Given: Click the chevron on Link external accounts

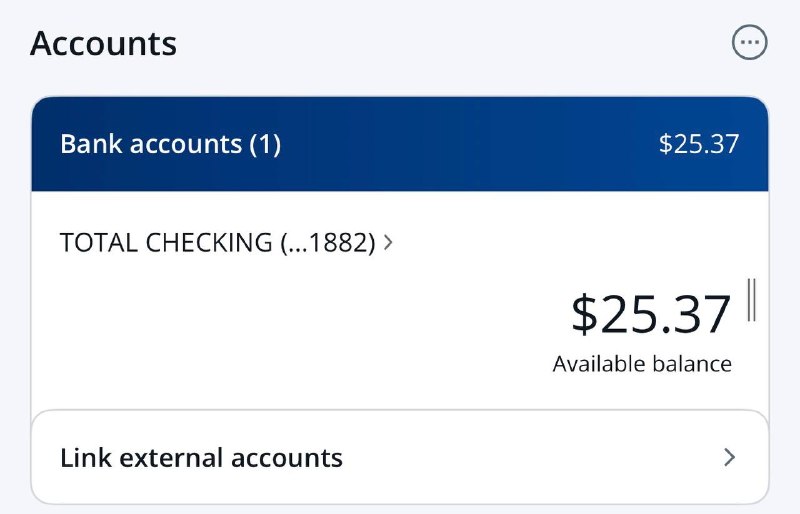Looking at the screenshot, I should (x=729, y=458).
